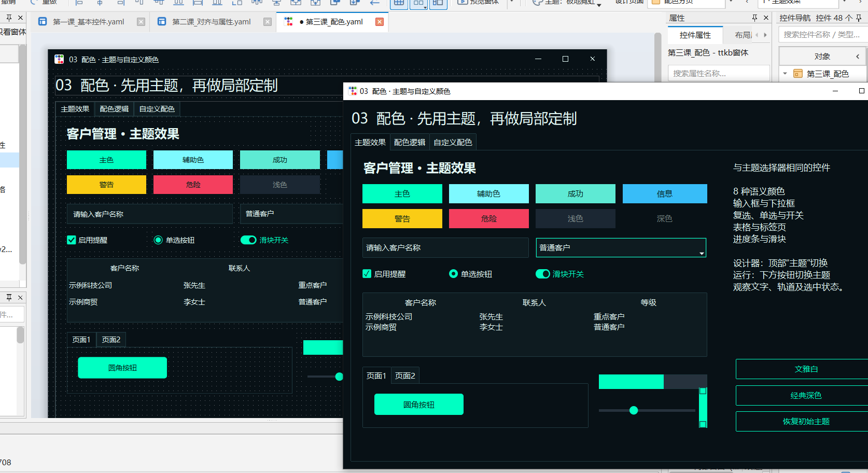Open 普通客户 dropdown in preview window

click(x=621, y=248)
